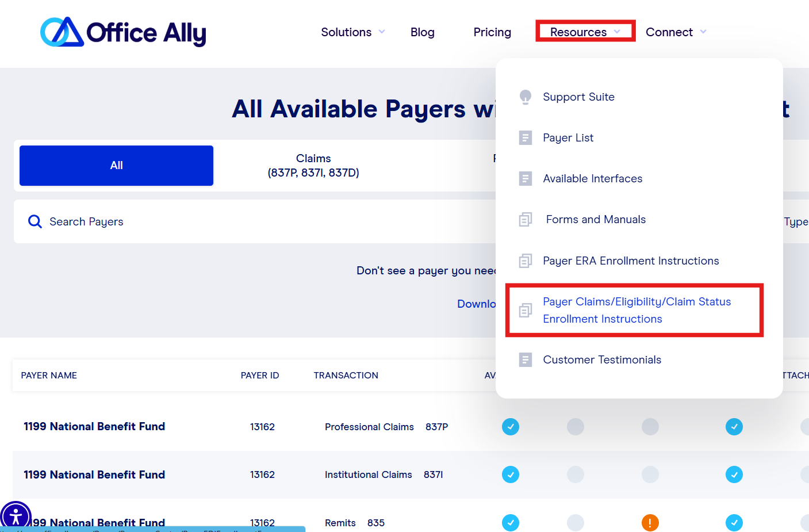
Task: Click the PAYER ID column header
Action: click(260, 375)
